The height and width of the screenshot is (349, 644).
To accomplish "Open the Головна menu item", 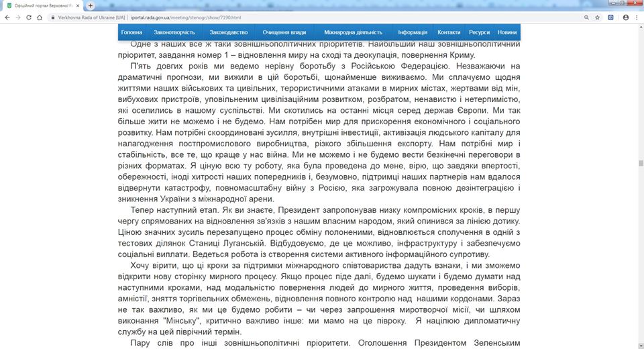I will pyautogui.click(x=131, y=32).
